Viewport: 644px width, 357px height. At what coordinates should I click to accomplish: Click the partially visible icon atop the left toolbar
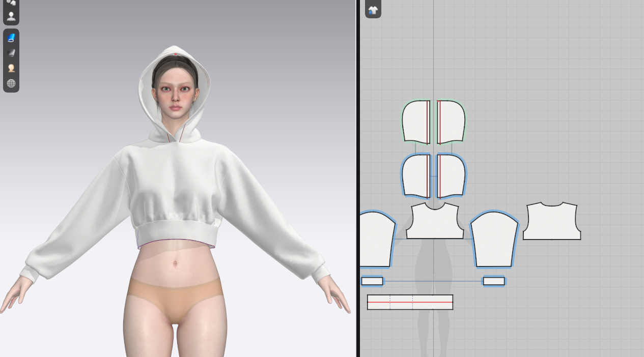(x=11, y=3)
